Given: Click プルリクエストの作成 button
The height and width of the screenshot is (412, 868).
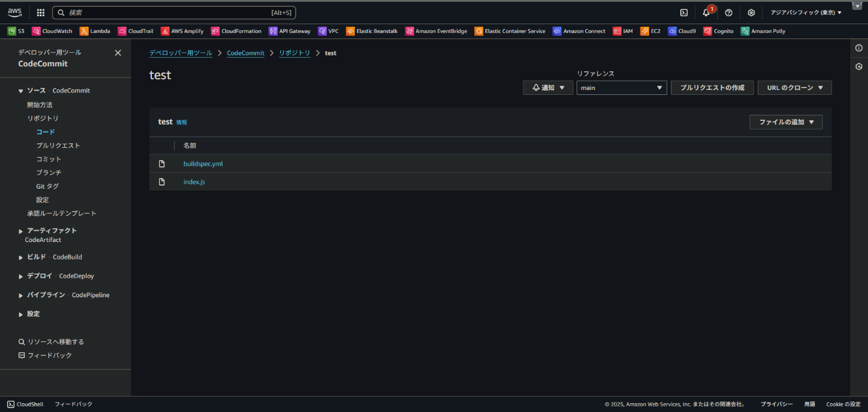Looking at the screenshot, I should (712, 87).
